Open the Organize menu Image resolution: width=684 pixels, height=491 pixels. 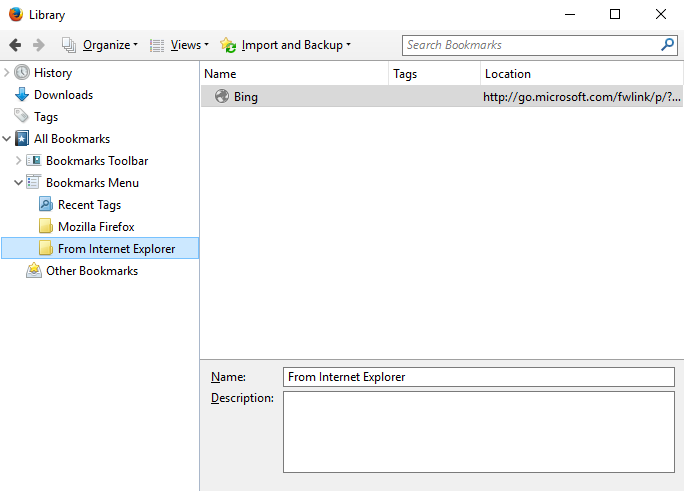[x=100, y=45]
